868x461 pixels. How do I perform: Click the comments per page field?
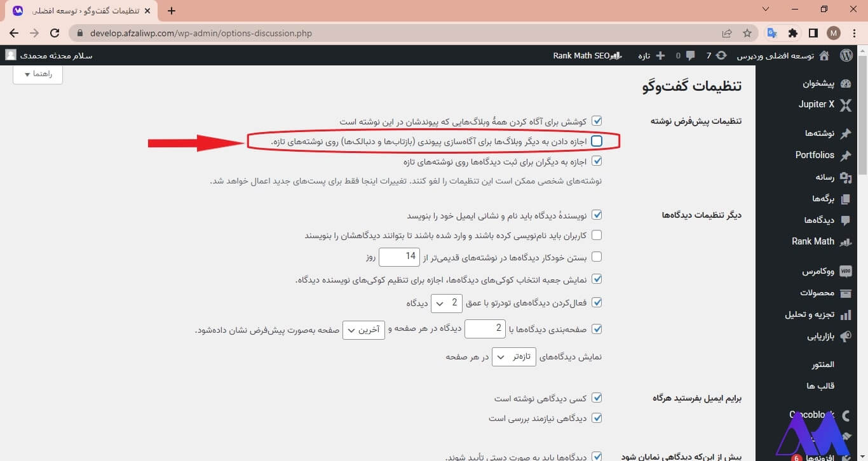point(485,329)
